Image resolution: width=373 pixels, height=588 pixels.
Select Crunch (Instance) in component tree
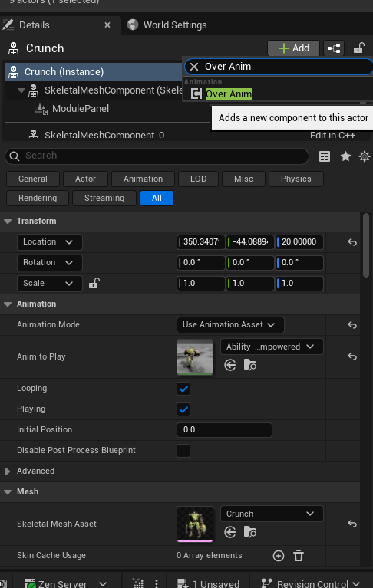click(94, 71)
